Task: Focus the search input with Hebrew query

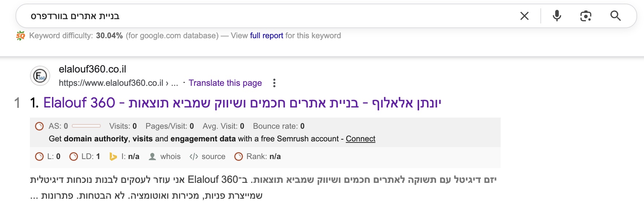Action: [x=253, y=16]
